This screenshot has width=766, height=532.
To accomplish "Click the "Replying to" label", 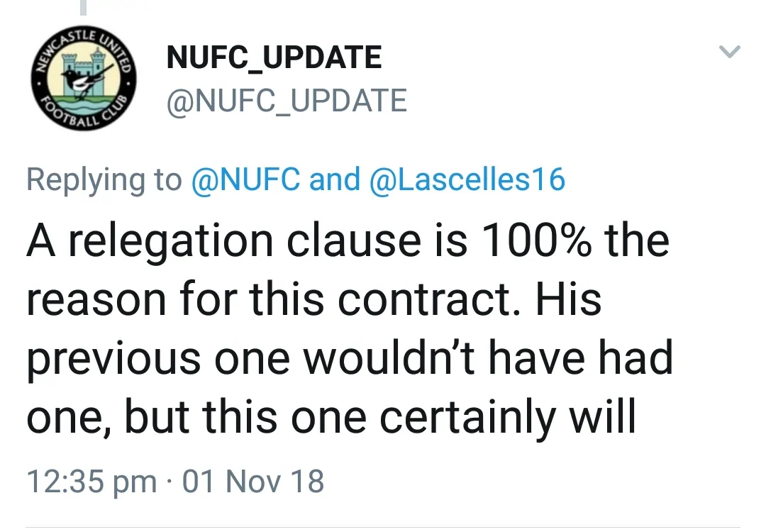I will (104, 179).
